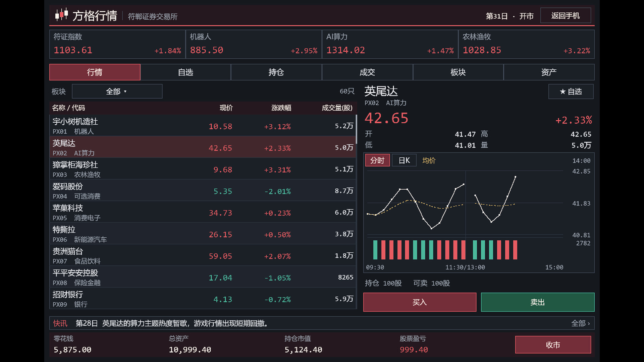
Task: Select the 平平安安控股 stock row
Action: 203,277
